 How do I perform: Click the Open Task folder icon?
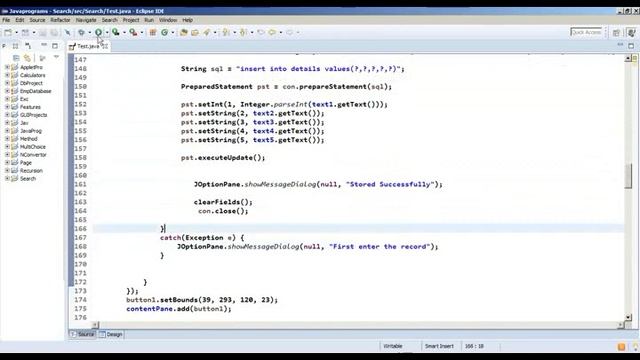point(195,32)
